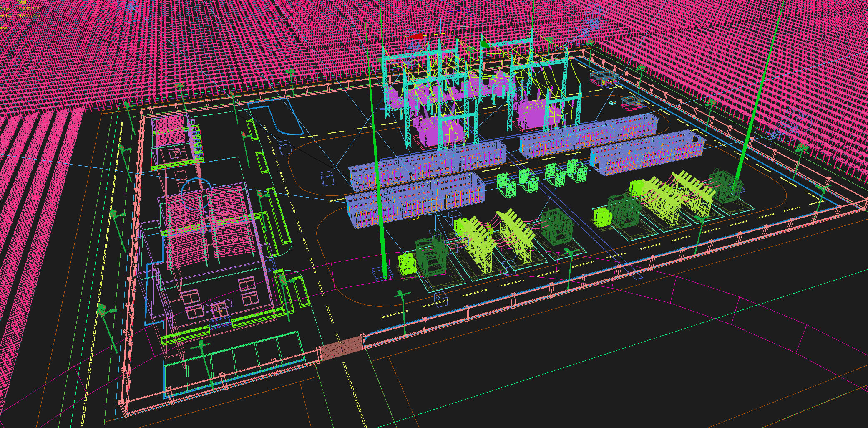Image resolution: width=868 pixels, height=428 pixels.
Task: Click the "FPS:" statistics label
Action: pyautogui.click(x=4, y=29)
